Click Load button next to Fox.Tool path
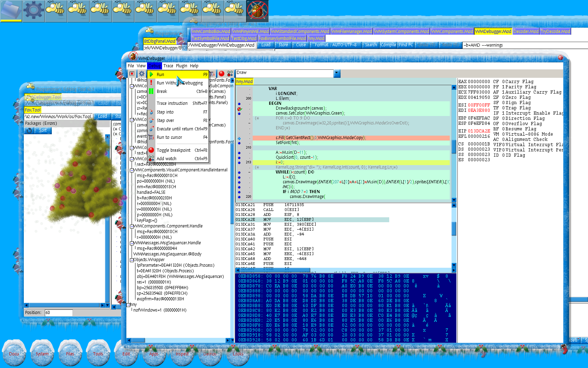Image resolution: width=588 pixels, height=368 pixels. pyautogui.click(x=103, y=116)
